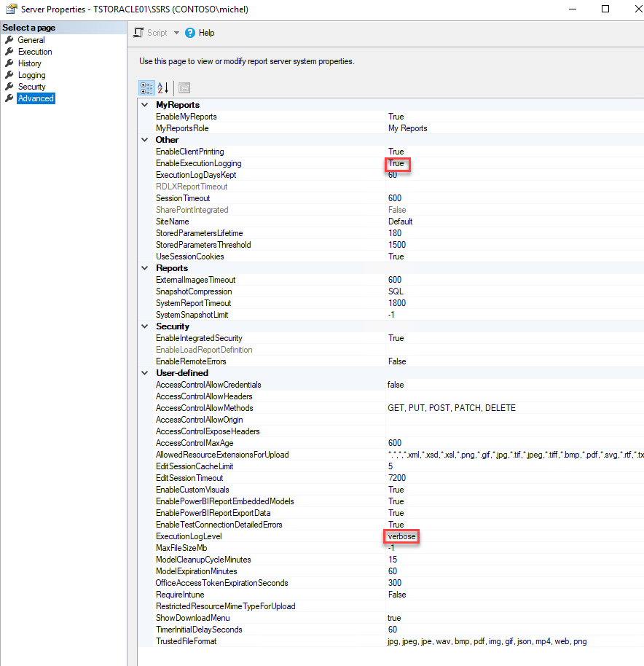Viewport: 644px width, 666px height.
Task: Collapse the Other category
Action: (x=144, y=139)
